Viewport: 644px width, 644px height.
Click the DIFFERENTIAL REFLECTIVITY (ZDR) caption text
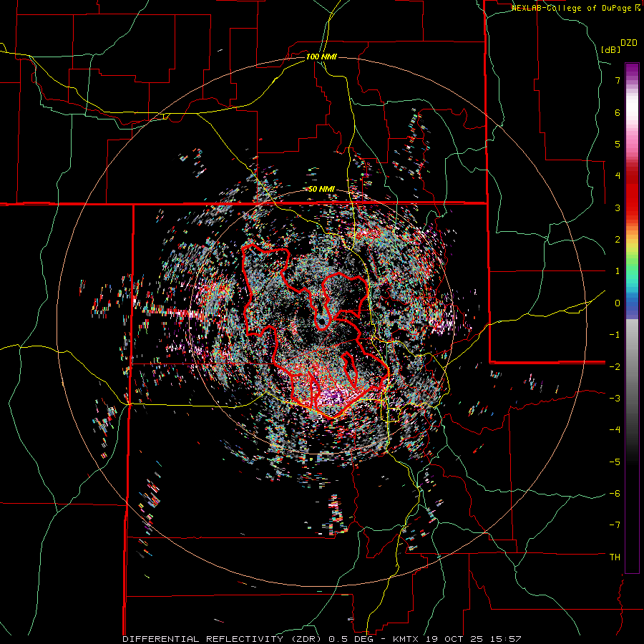[x=223, y=639]
